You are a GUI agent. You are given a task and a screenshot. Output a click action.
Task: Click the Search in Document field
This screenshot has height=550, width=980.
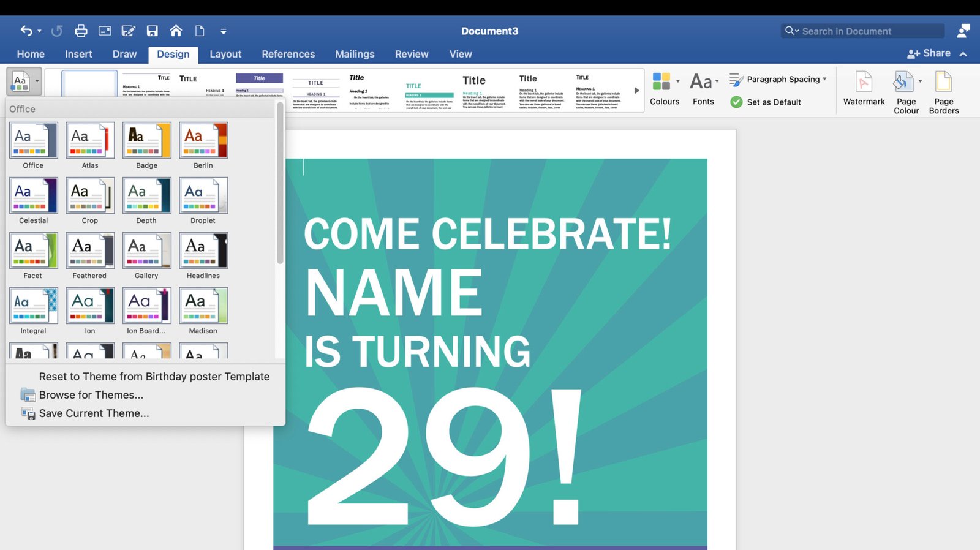(x=862, y=31)
